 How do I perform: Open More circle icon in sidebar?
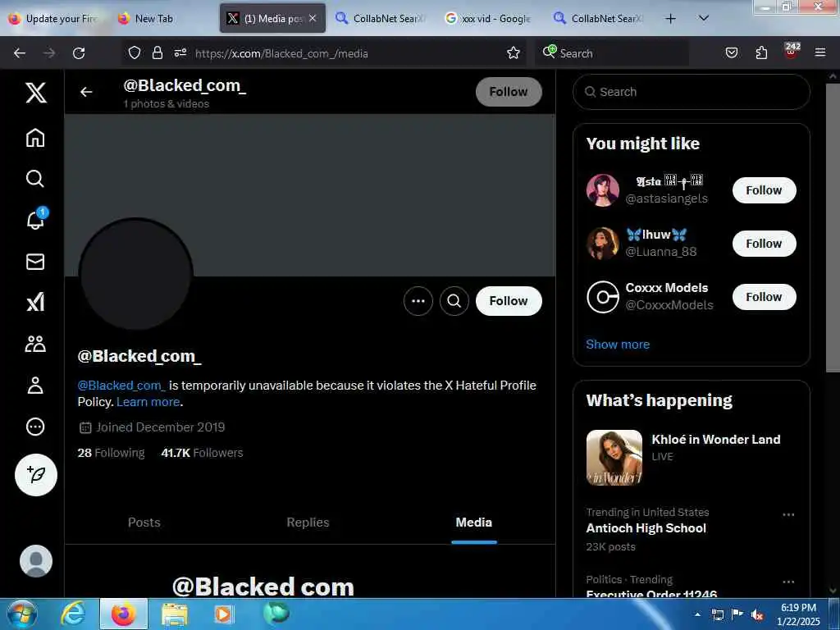click(x=35, y=427)
